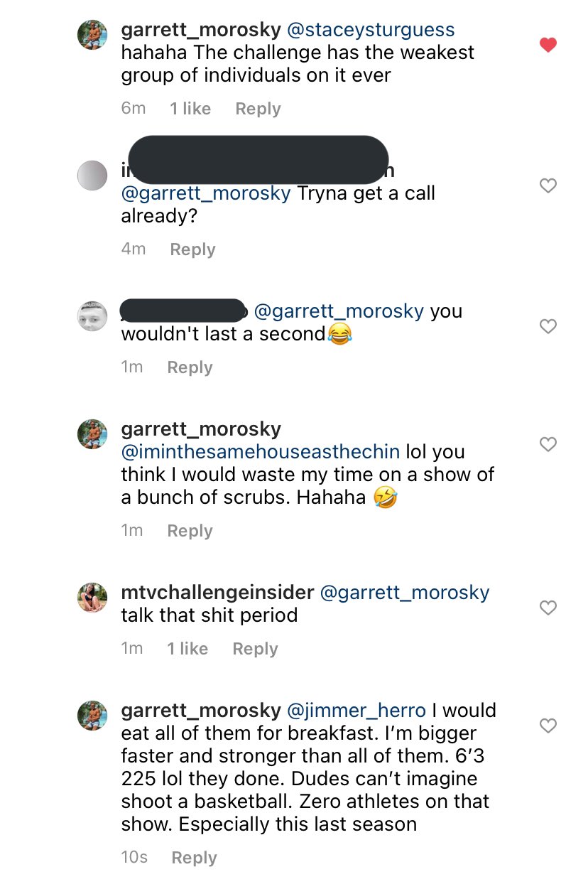This screenshot has height=889, width=588.
Task: Open the @iminthesamehouseasthechin mention
Action: tap(261, 452)
